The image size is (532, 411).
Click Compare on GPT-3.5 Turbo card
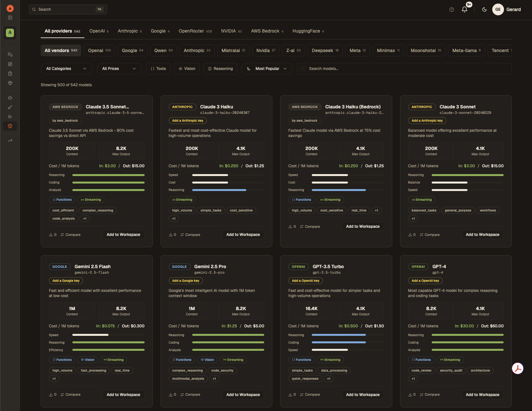pos(310,394)
